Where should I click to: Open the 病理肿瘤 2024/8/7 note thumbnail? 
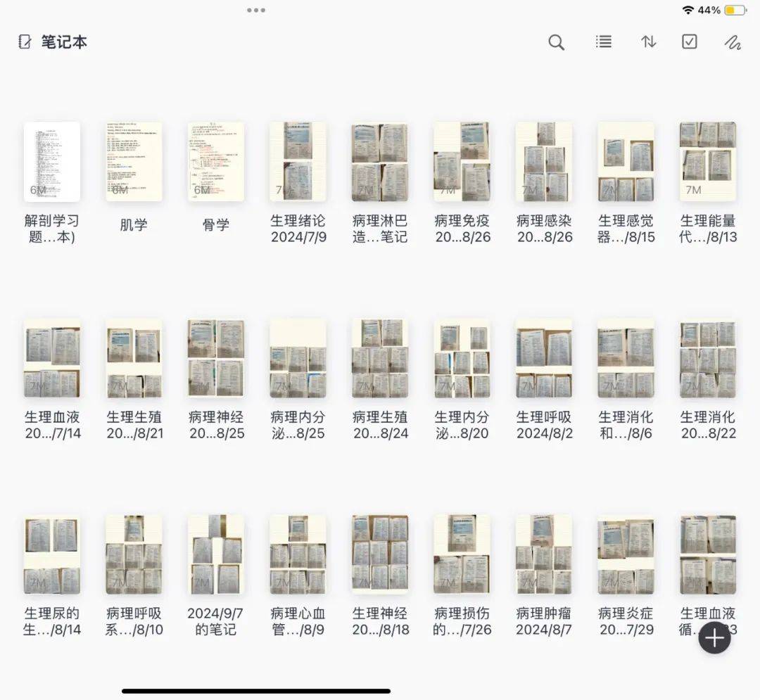click(x=544, y=554)
